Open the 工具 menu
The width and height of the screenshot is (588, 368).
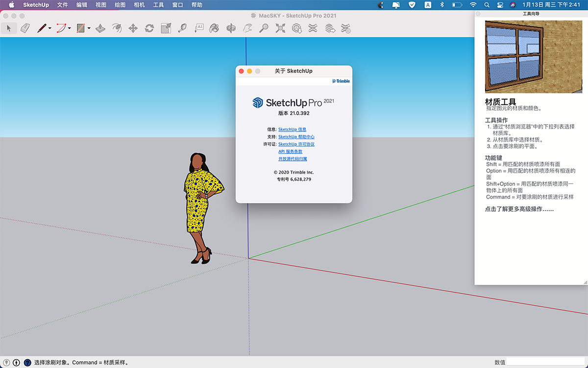click(x=158, y=5)
